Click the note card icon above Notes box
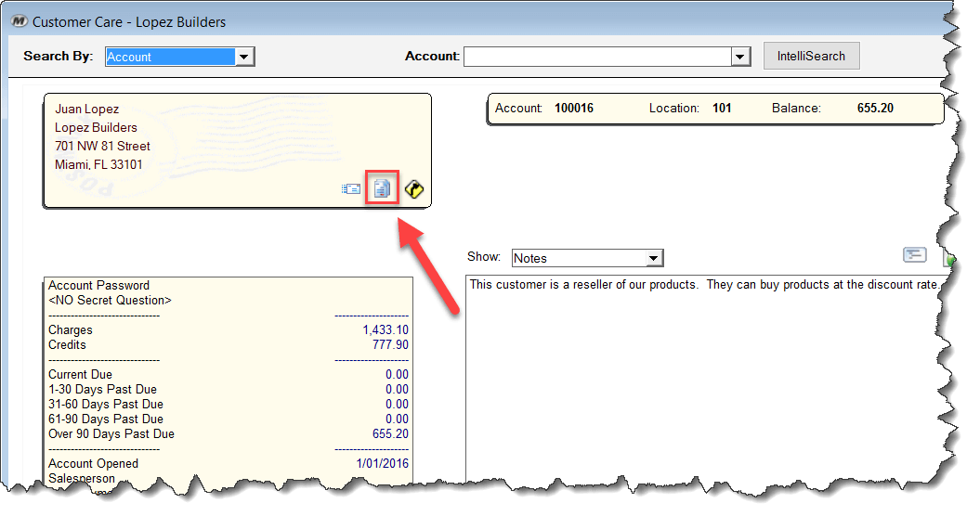980x516 pixels. click(x=914, y=254)
